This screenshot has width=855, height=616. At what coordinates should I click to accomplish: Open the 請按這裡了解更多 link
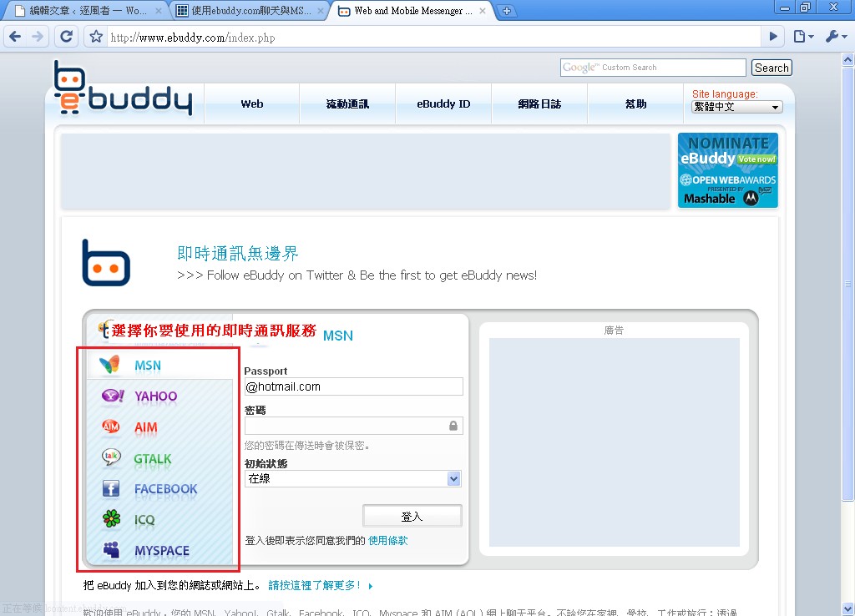[314, 585]
